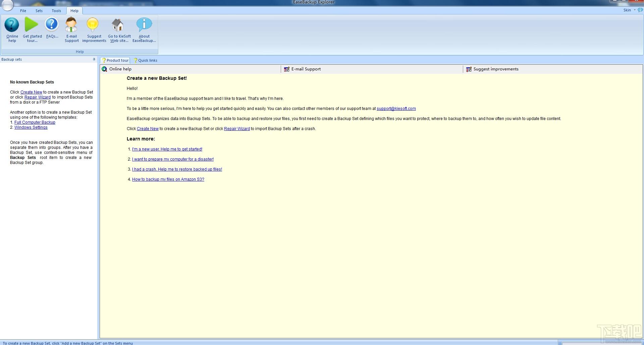Open prepare computer for disaster link

pos(173,159)
